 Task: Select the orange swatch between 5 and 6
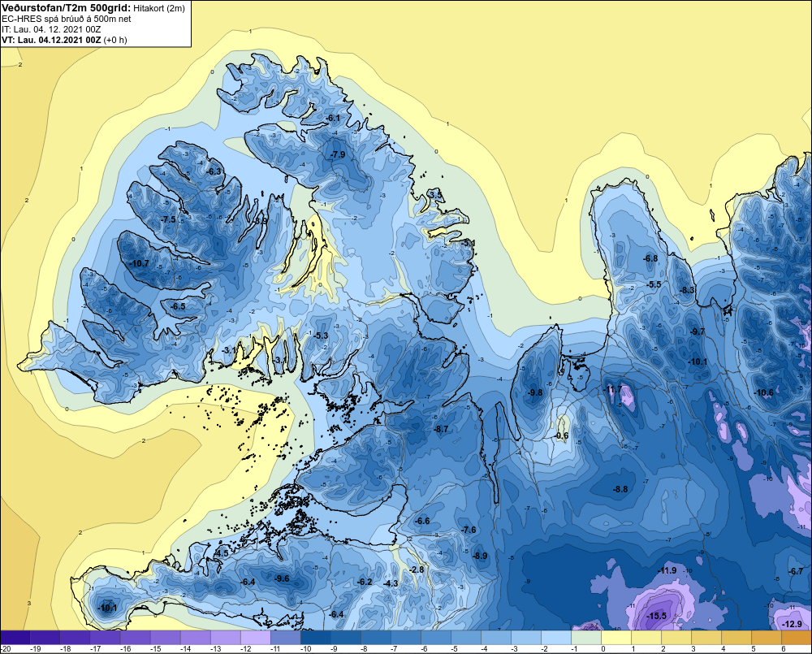[767, 638]
